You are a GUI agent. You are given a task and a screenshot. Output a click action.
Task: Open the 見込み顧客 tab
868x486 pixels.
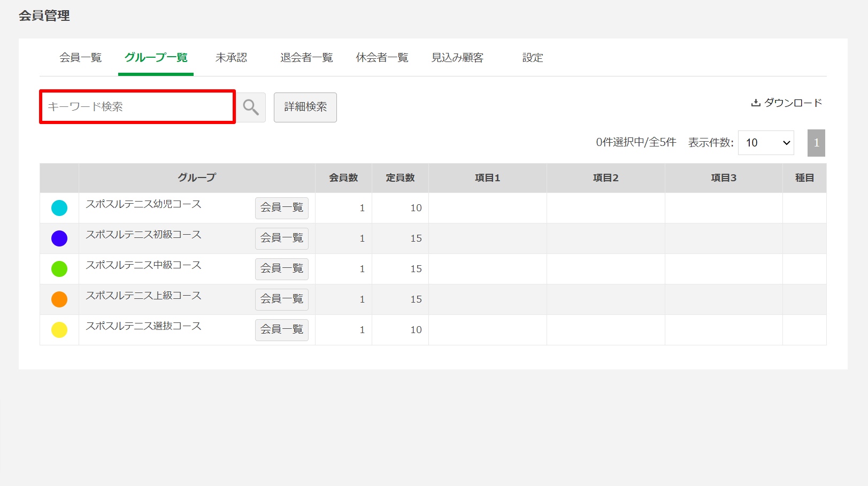point(457,58)
